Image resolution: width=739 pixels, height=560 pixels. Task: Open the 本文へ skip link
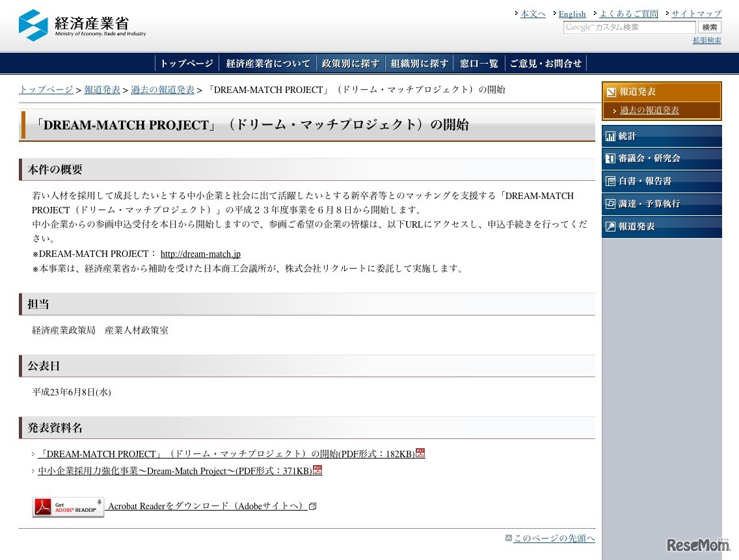[533, 14]
